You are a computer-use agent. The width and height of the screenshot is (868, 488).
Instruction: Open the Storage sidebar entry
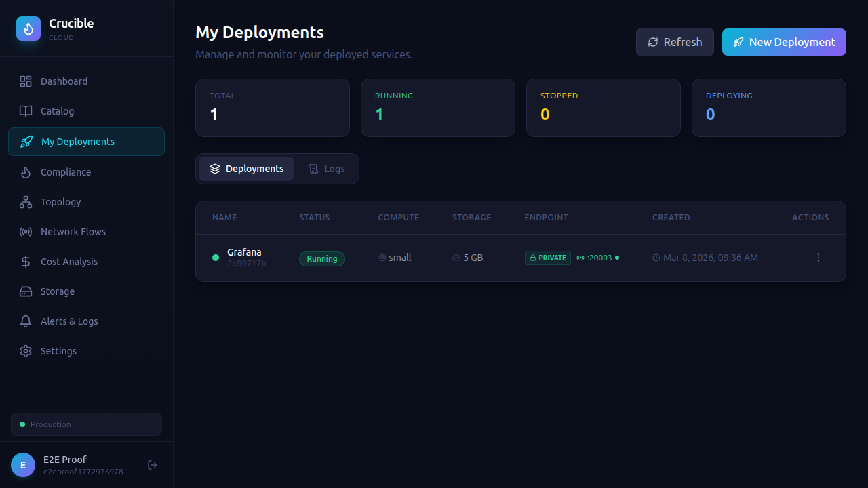[57, 291]
